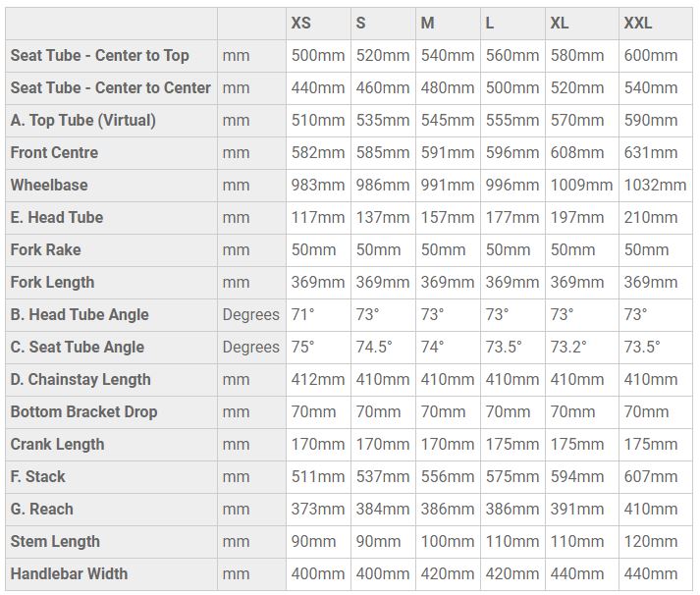
Task: Select the A. Top Tube (Virtual) label
Action: [83, 120]
